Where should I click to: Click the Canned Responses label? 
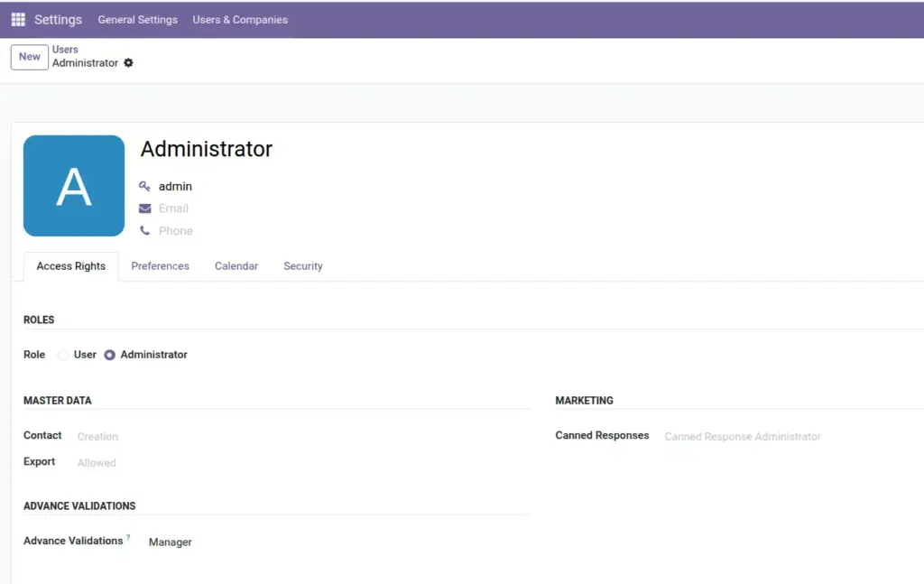point(602,435)
